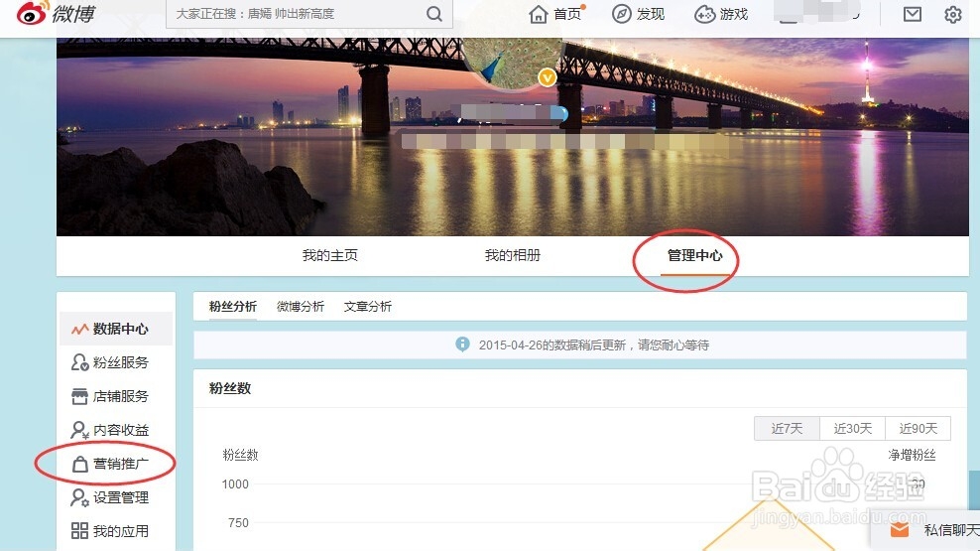Open 发现 discover page
The height and width of the screenshot is (551, 980).
coord(638,14)
